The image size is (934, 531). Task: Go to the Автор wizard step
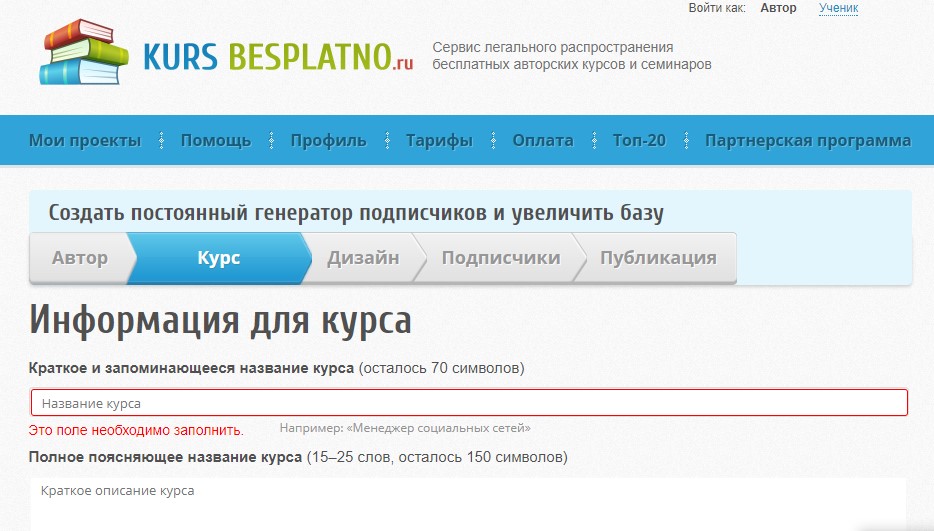[x=80, y=258]
